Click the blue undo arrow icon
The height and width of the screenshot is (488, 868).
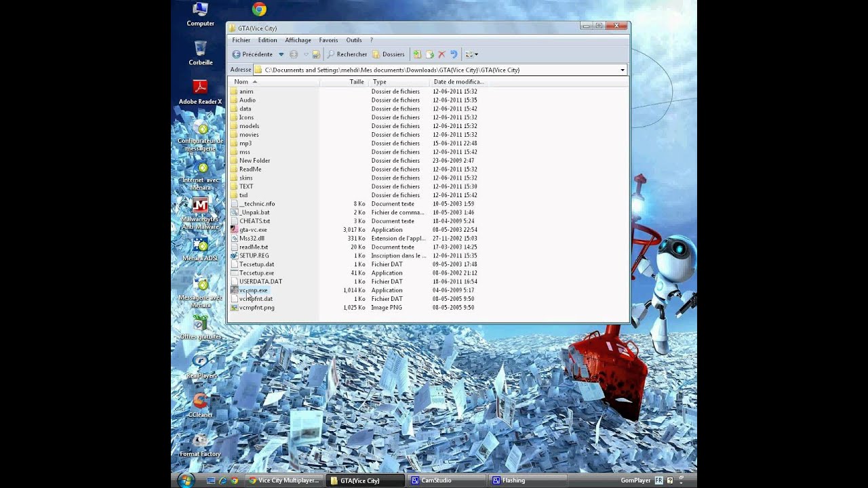click(x=454, y=54)
